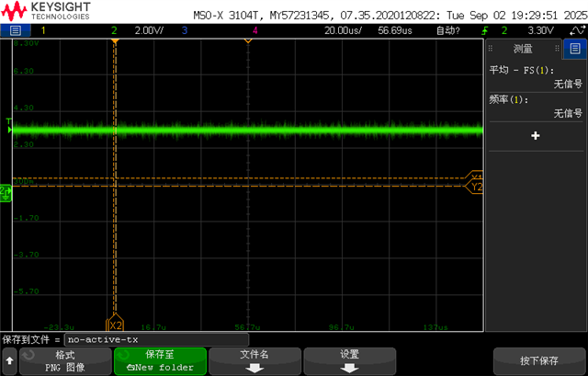Expand the 文件名 softkey menu
588x376 pixels.
pyautogui.click(x=254, y=361)
